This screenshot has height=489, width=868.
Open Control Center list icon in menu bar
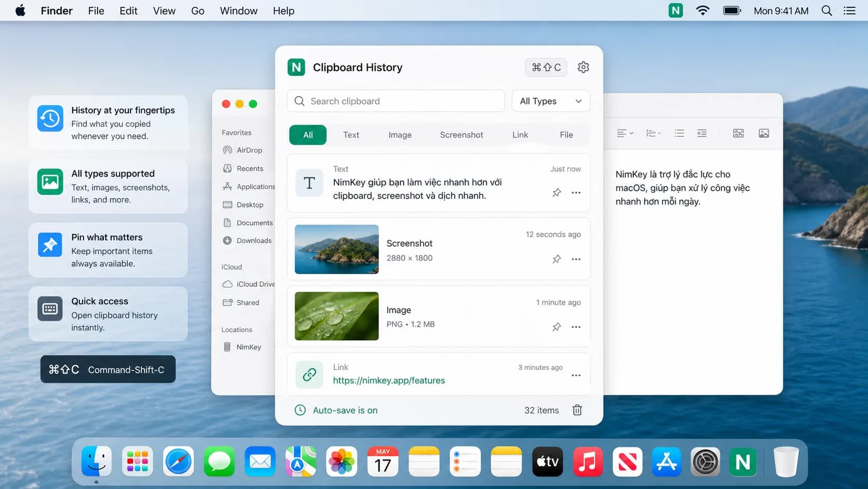pos(850,10)
